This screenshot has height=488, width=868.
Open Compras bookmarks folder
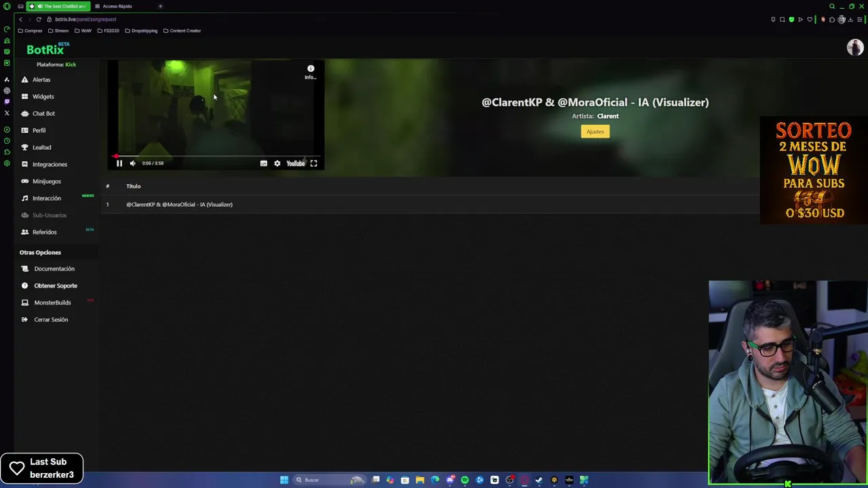tap(30, 30)
